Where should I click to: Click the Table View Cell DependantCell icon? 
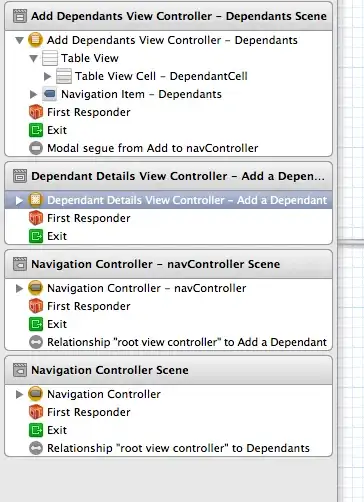64,76
